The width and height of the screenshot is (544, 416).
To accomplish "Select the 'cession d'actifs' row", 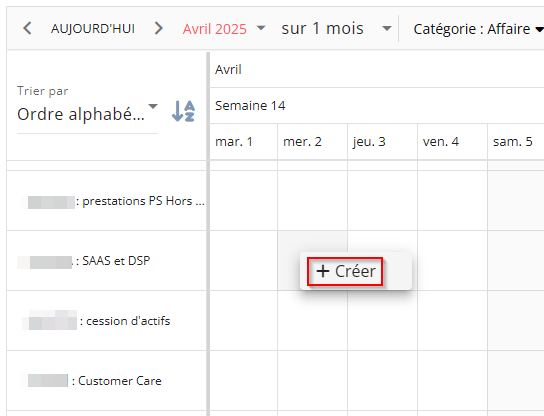I will click(107, 321).
